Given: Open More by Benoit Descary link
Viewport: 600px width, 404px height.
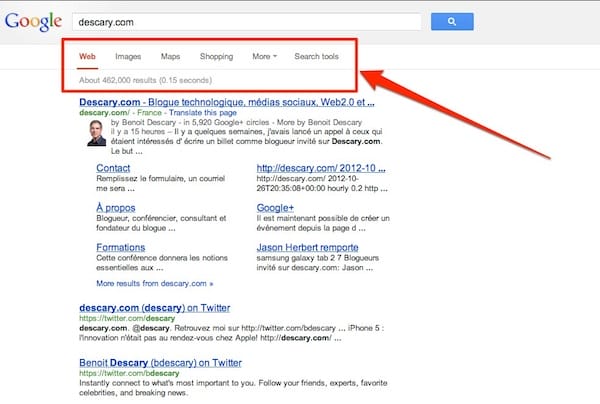Looking at the screenshot, I should tap(319, 122).
